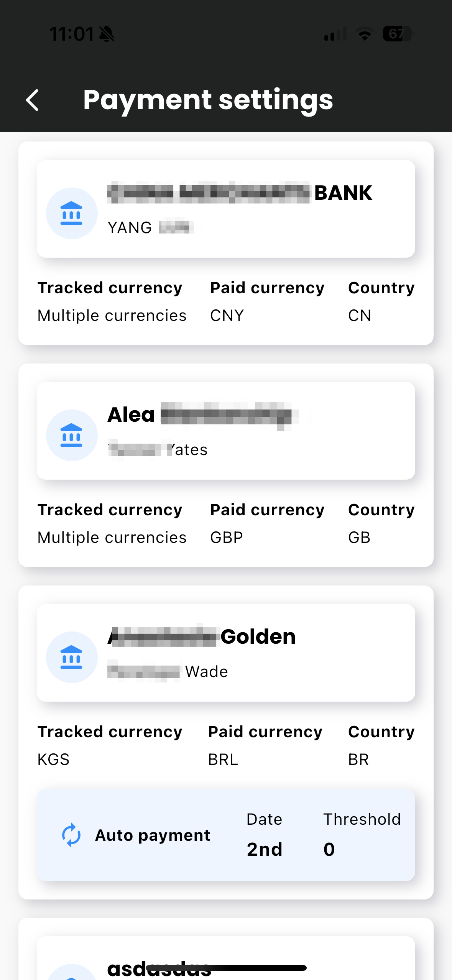Select the Auto payment panel
452x980 pixels.
pos(226,835)
